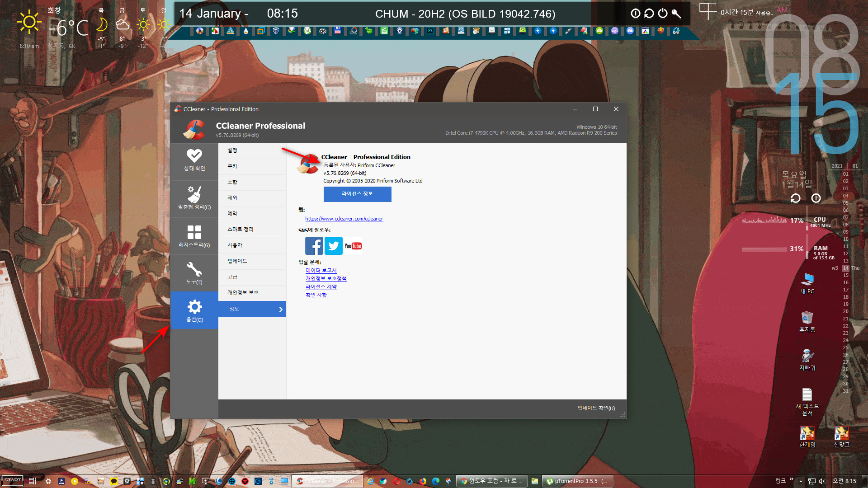The width and height of the screenshot is (868, 488).
Task: Switch to the 윈도우 포럼 Chrome taskbar window
Action: pos(492,481)
